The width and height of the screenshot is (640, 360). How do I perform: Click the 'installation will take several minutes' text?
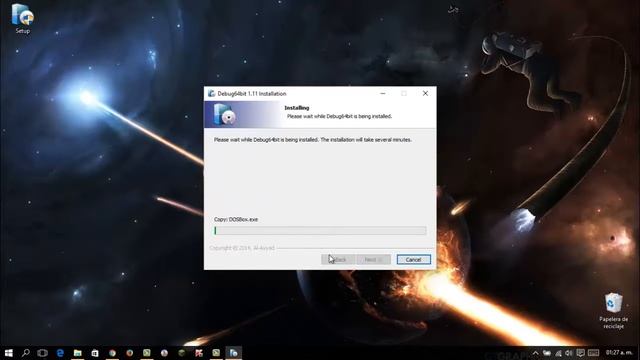pos(371,140)
